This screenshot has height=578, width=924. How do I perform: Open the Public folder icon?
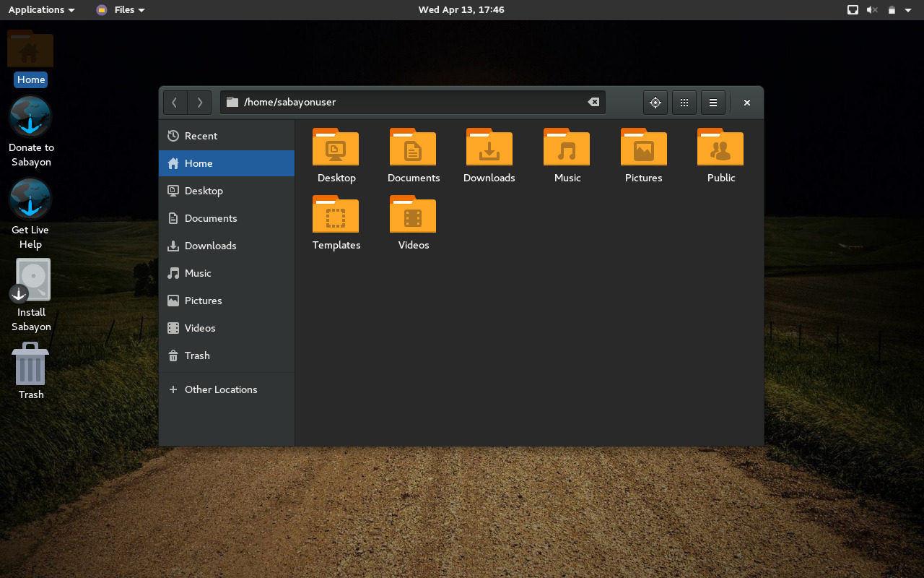(x=720, y=147)
